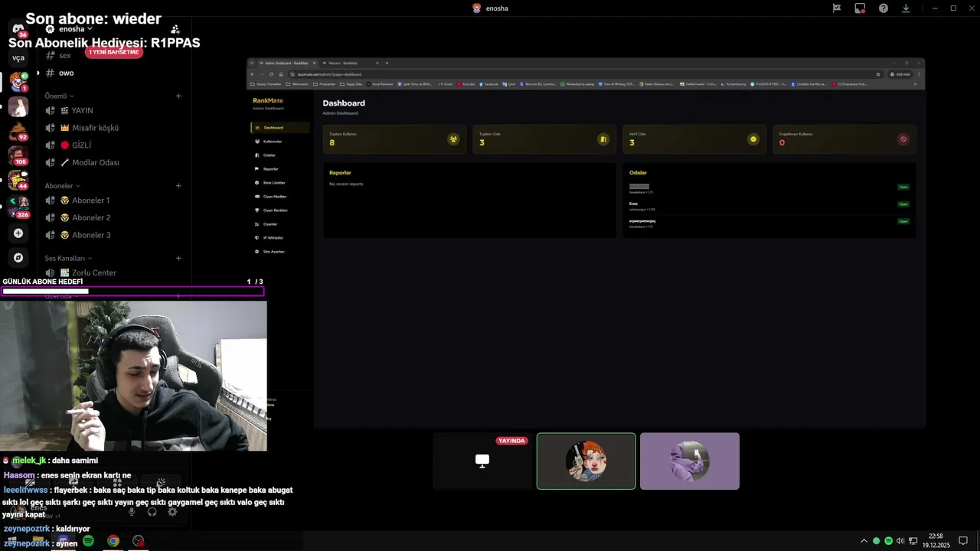Open the volume control in system tray
This screenshot has height=551, width=980.
pyautogui.click(x=900, y=541)
